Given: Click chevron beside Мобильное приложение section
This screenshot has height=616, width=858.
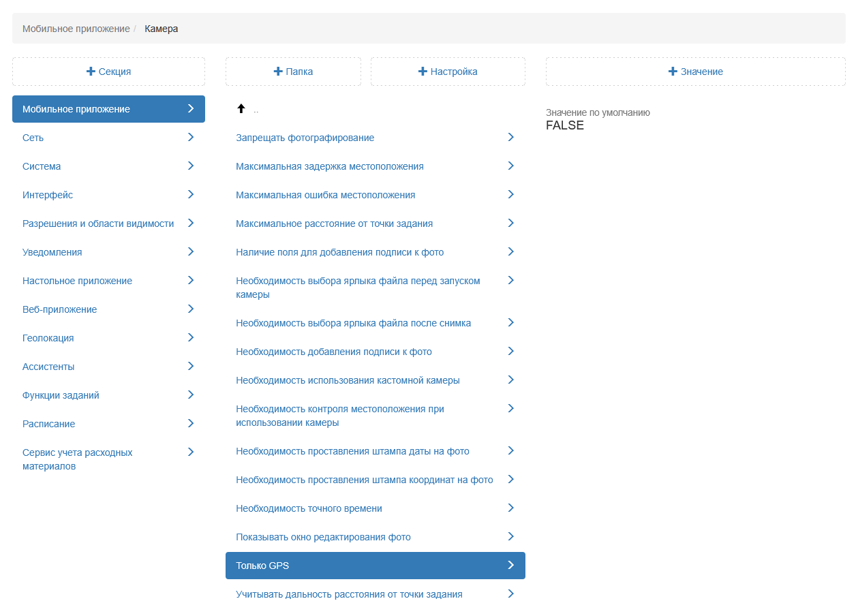Looking at the screenshot, I should click(191, 109).
